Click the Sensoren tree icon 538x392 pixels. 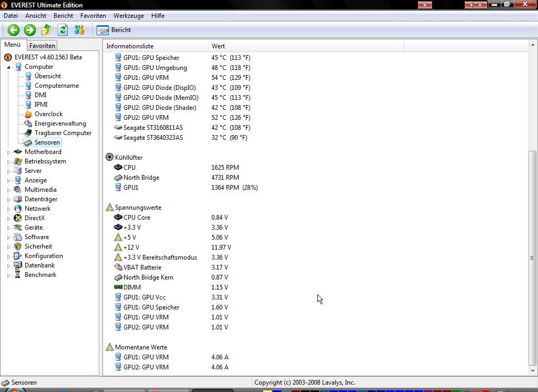pyautogui.click(x=28, y=142)
